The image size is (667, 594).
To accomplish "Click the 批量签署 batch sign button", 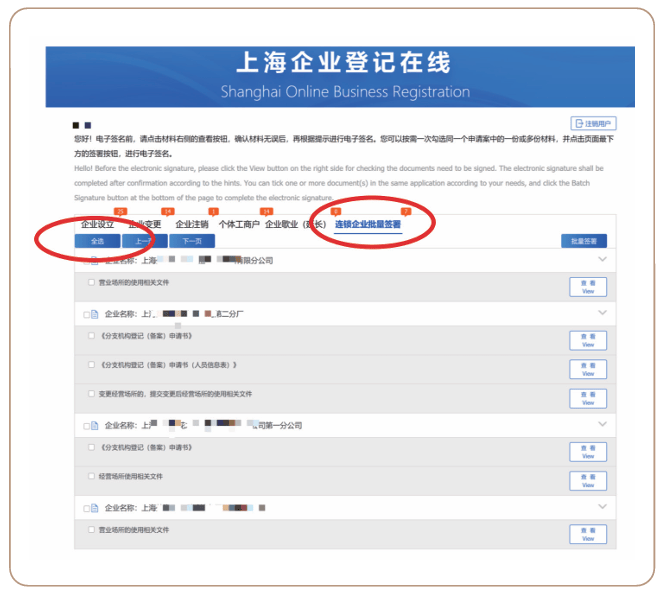I will coord(584,241).
